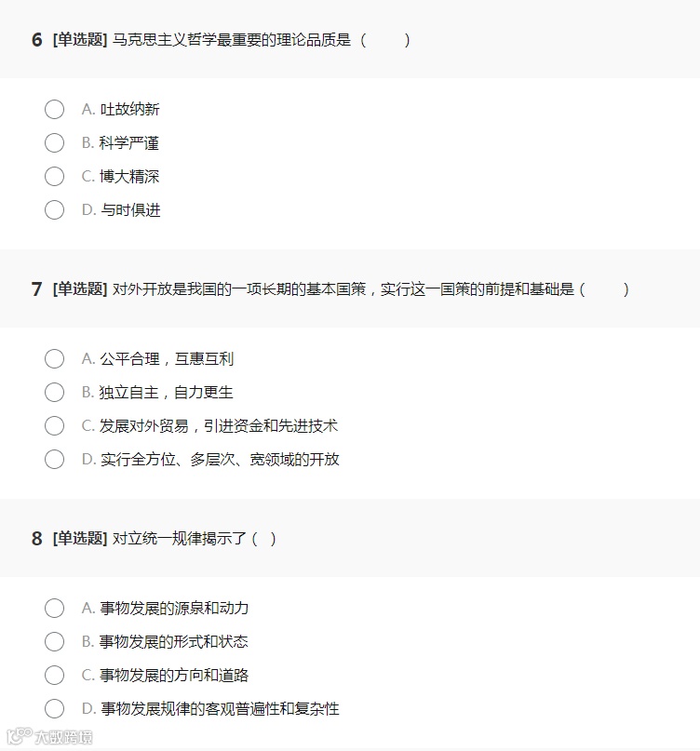The height and width of the screenshot is (751, 700).
Task: Select radio for D 实行全方位开放
Action: click(54, 460)
